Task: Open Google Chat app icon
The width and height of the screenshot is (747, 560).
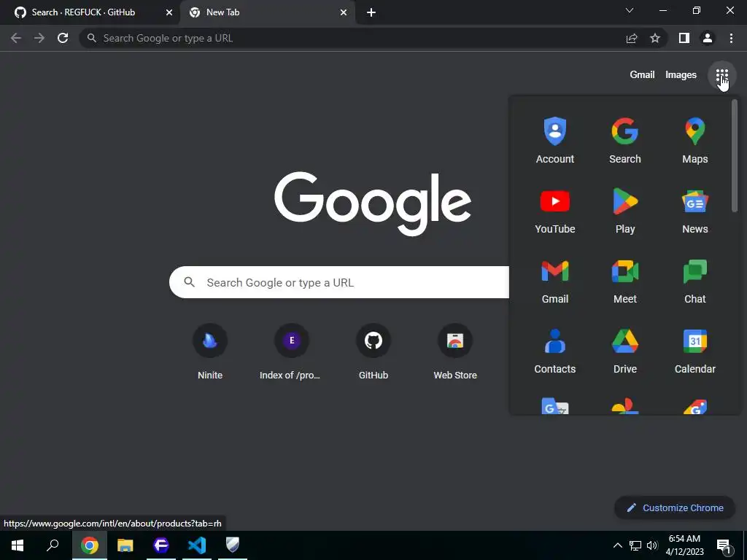Action: [x=695, y=281]
